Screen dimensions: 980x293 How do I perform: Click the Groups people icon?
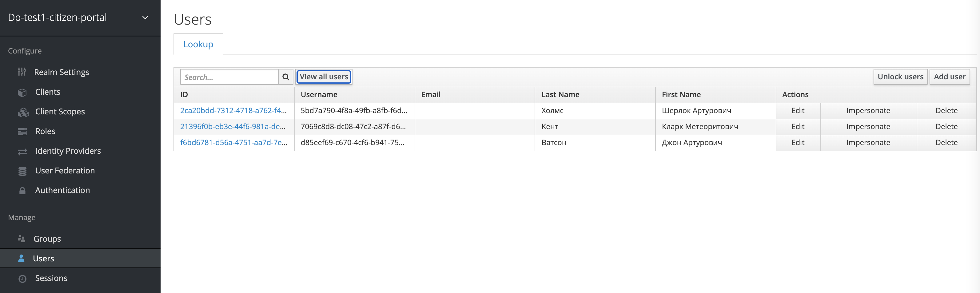click(22, 239)
